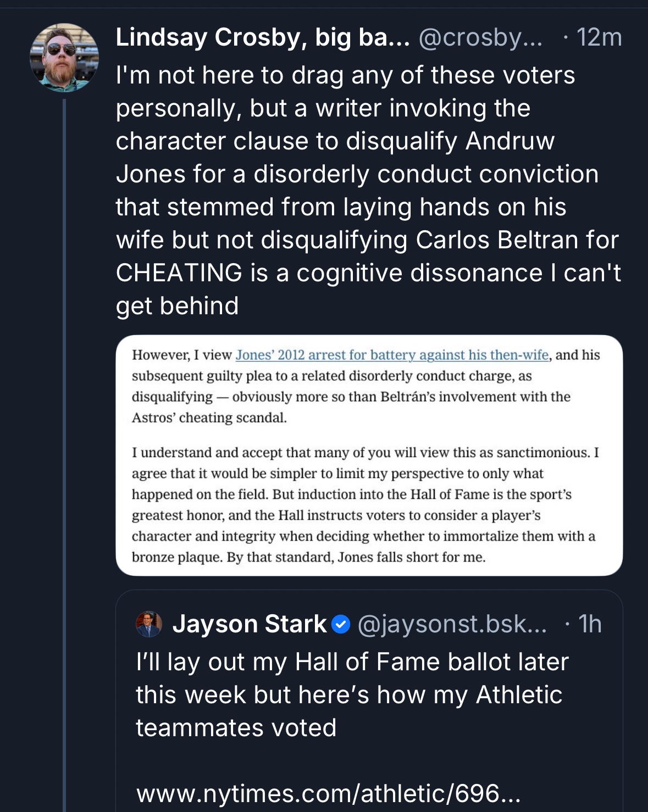The width and height of the screenshot is (648, 812).
Task: Open the Lindsay Crosby display name
Action: 262,38
